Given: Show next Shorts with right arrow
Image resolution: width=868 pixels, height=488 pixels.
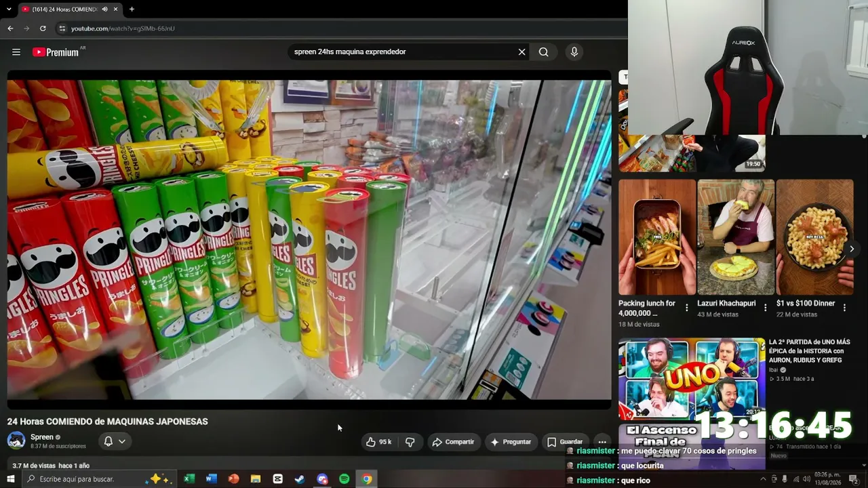Looking at the screenshot, I should click(x=852, y=249).
